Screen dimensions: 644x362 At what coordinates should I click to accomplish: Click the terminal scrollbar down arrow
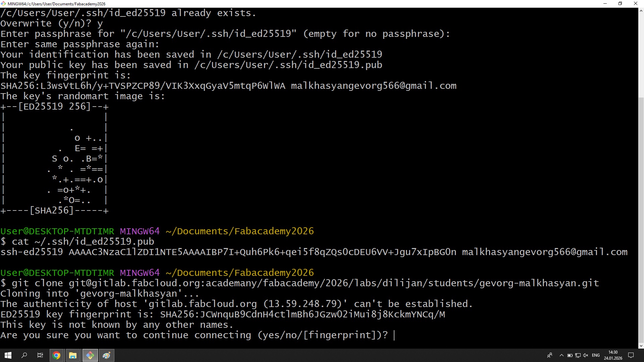pyautogui.click(x=641, y=346)
